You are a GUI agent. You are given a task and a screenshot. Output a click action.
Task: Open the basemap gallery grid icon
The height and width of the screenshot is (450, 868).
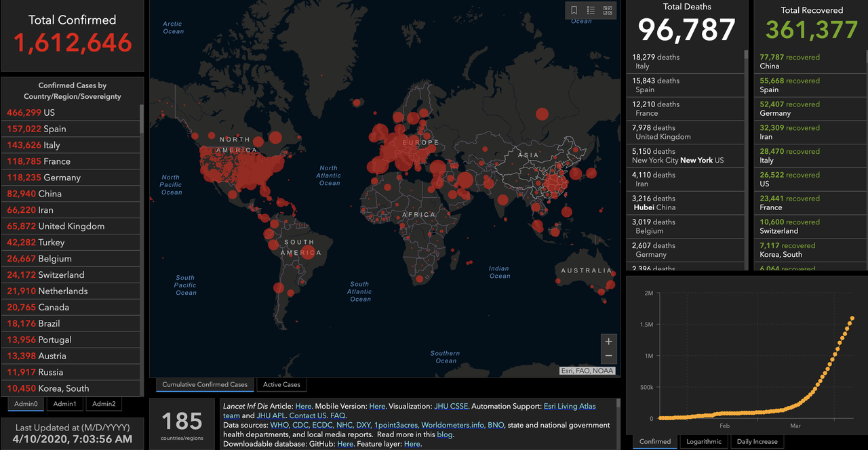[608, 10]
